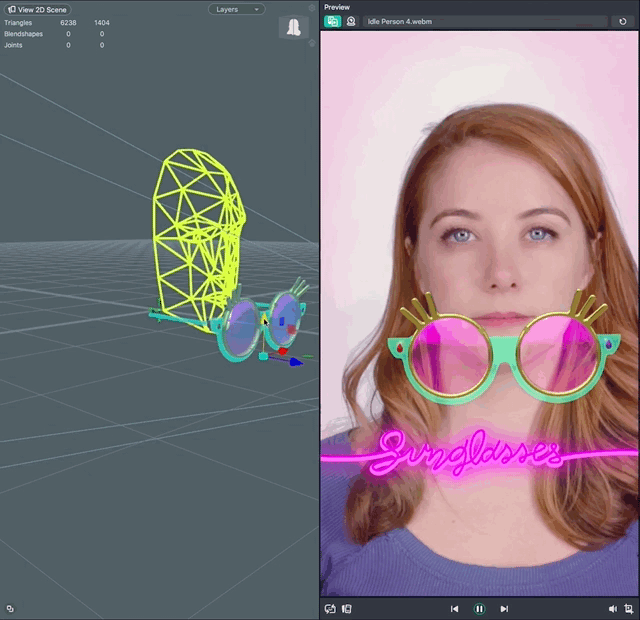Click the icon at scene view bottom-left
The image size is (640, 620).
10,608
